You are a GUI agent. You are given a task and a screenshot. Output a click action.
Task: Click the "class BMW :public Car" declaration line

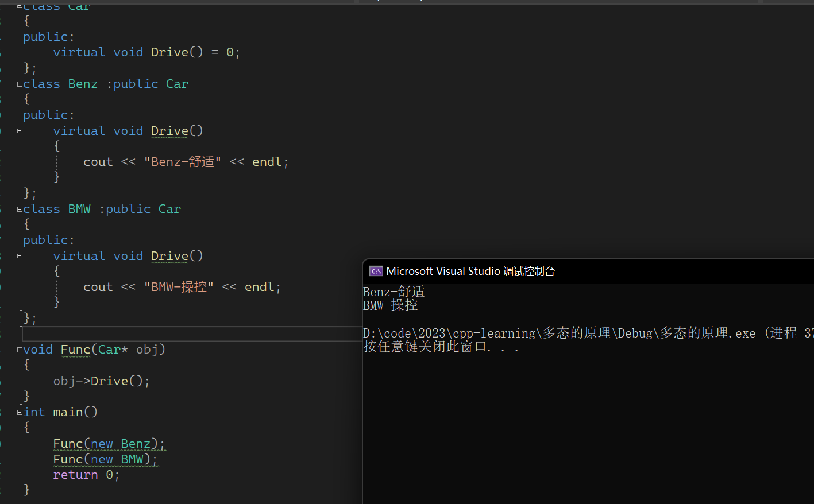tap(102, 209)
